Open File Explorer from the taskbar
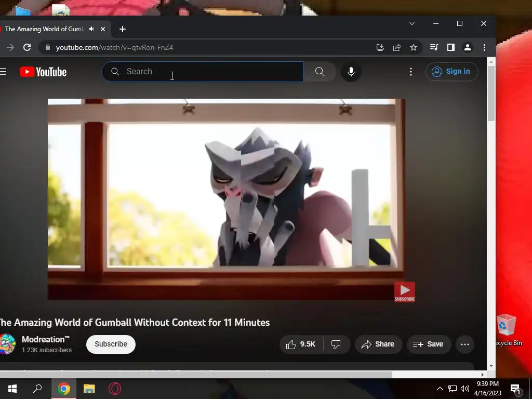The width and height of the screenshot is (532, 399). (89, 389)
